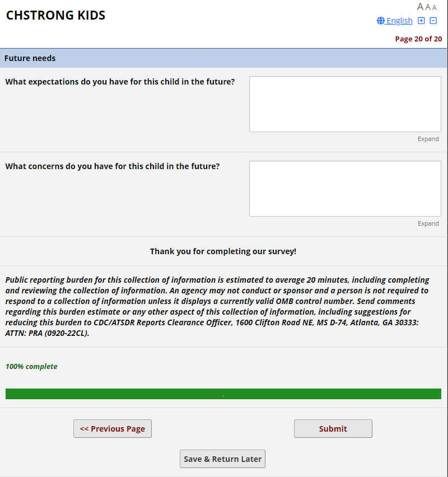This screenshot has width=448, height=477.
Task: Click the CHSTRONG KIDS survey title
Action: pyautogui.click(x=56, y=16)
